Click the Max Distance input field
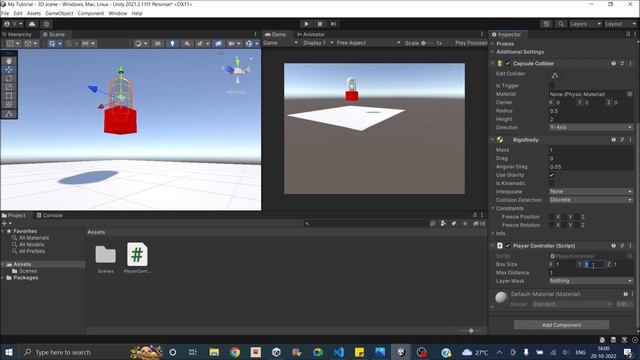Screen dimensions: 640x360 point(591,272)
